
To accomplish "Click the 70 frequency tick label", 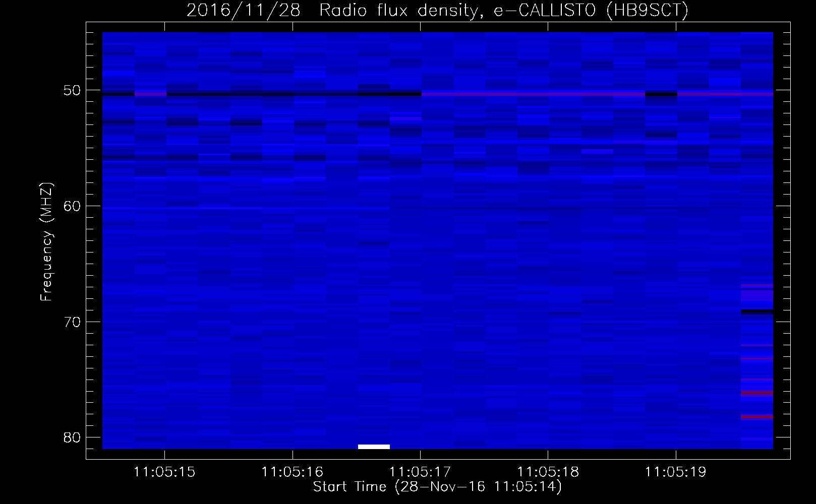I will pos(72,322).
